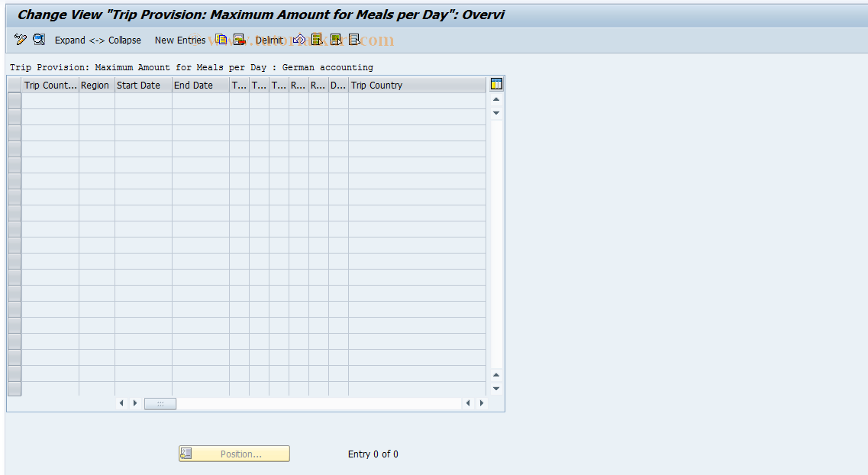Viewport: 868px width, 475px height.
Task: Click the select-all corner cell of the table
Action: click(15, 86)
